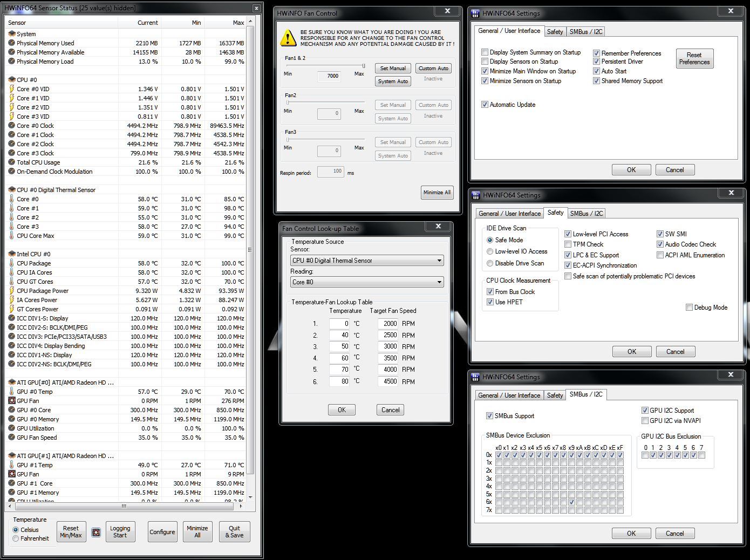Viewport: 750px width, 560px height.
Task: Click the Intel CPU #0 group icon
Action: tap(12, 254)
